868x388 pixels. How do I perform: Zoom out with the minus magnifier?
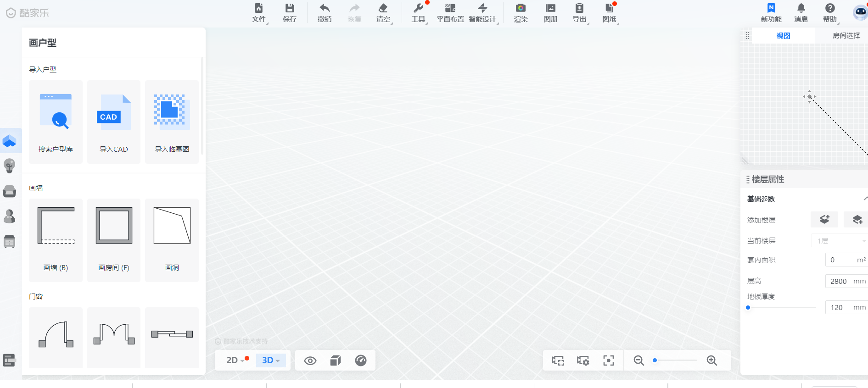tap(638, 360)
